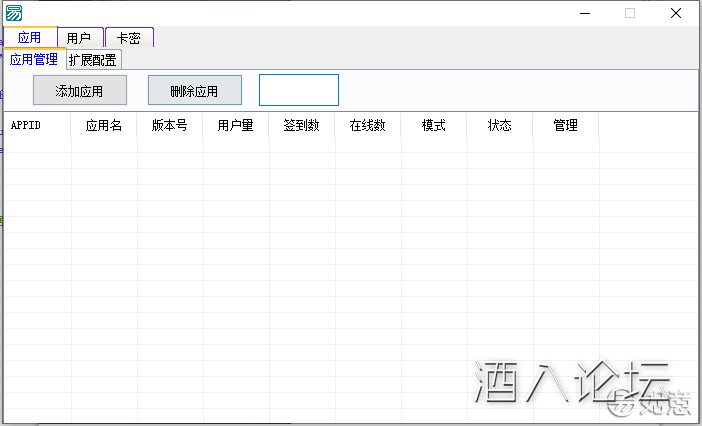Select the 卡密 tab

128,38
